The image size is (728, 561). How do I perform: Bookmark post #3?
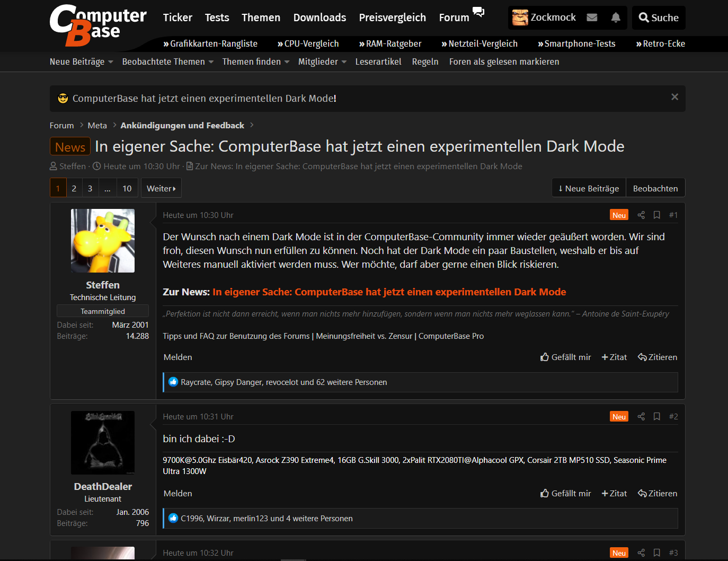[656, 553]
